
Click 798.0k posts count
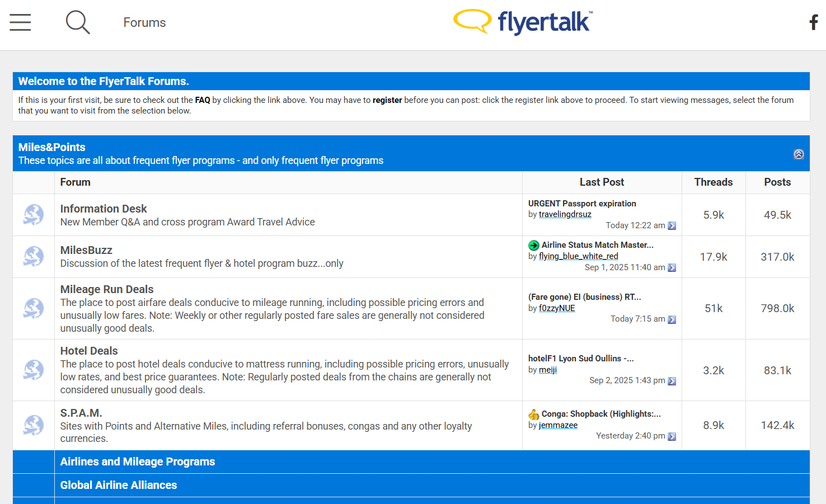click(777, 308)
